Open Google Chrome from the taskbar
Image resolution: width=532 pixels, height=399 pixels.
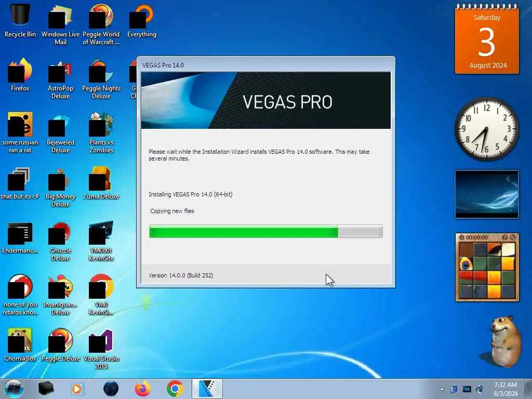point(175,389)
